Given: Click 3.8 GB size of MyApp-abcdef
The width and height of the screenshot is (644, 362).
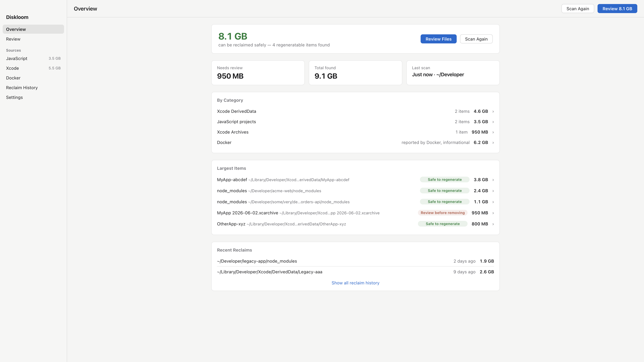Looking at the screenshot, I should click(x=481, y=180).
